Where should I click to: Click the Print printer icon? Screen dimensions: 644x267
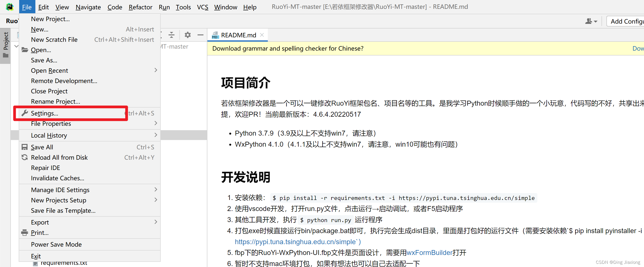point(25,233)
